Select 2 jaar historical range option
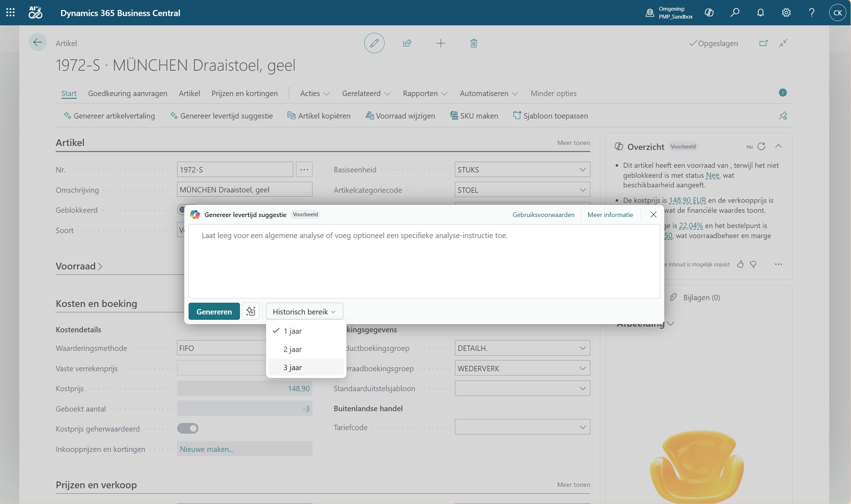851x504 pixels. pos(293,349)
